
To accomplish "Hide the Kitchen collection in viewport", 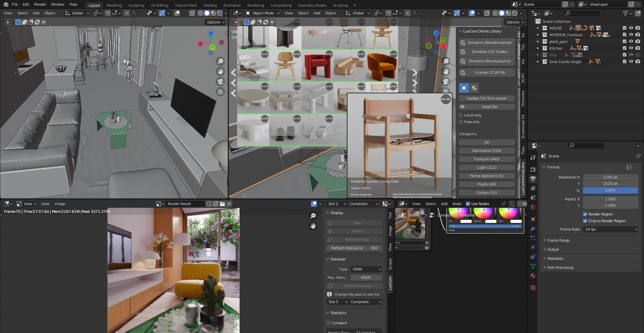I will pos(631,48).
